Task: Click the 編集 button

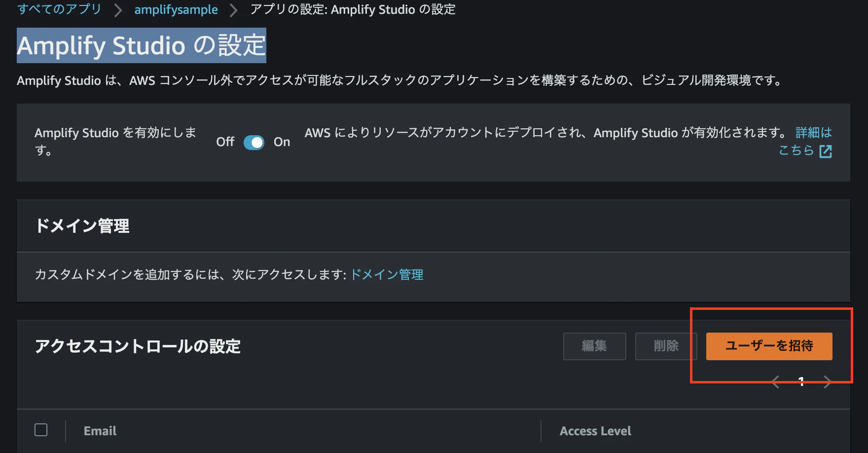Action: pyautogui.click(x=594, y=346)
